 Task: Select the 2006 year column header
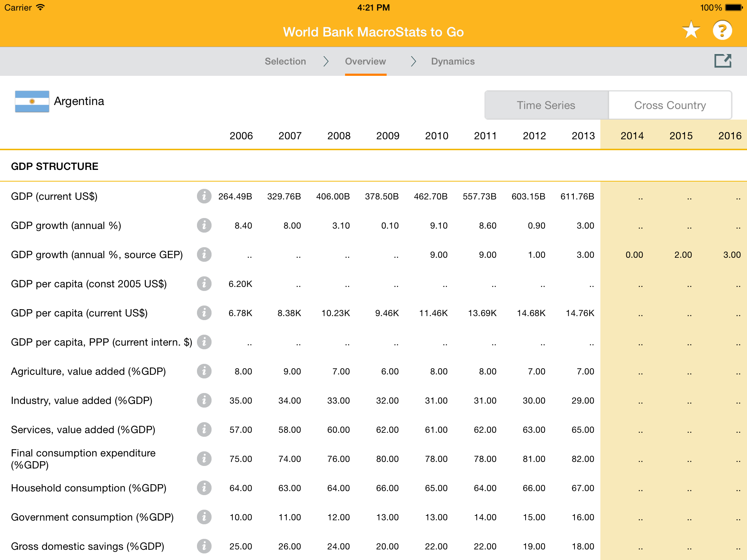click(241, 136)
